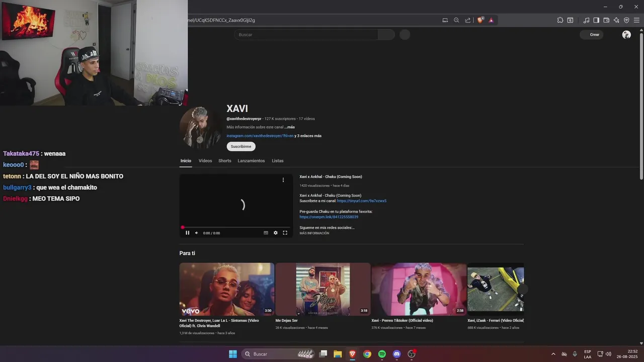Open the Xavi x Ankhal - Chaku title
The image size is (644, 362).
tap(331, 176)
